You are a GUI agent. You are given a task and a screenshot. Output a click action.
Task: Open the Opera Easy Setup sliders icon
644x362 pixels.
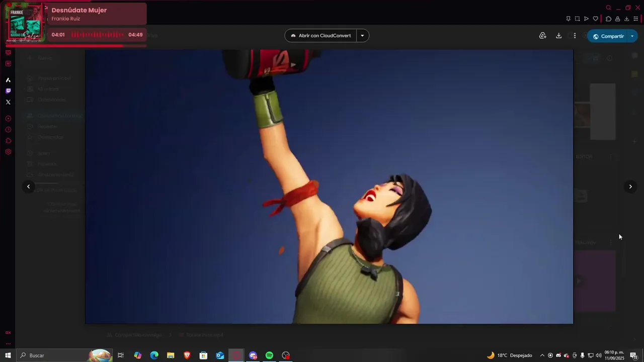[636, 19]
